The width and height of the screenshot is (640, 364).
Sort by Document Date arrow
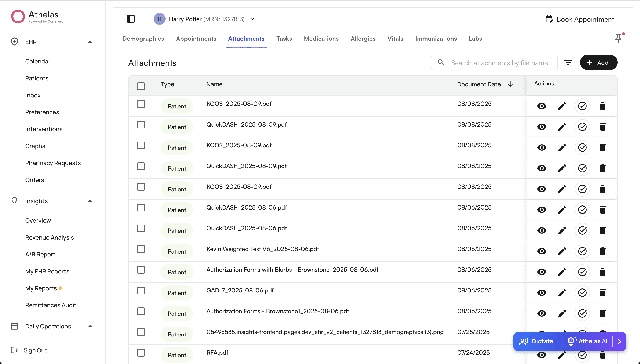510,84
